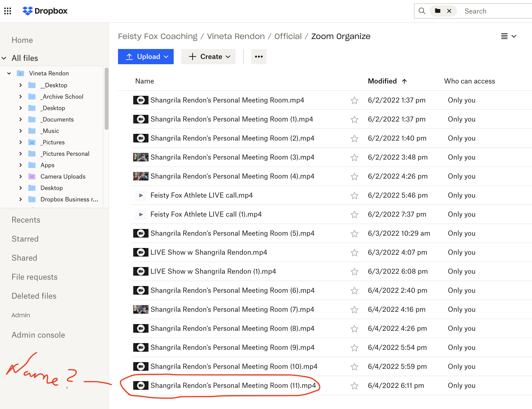
Task: Expand the __Desktop folder
Action: [20, 85]
